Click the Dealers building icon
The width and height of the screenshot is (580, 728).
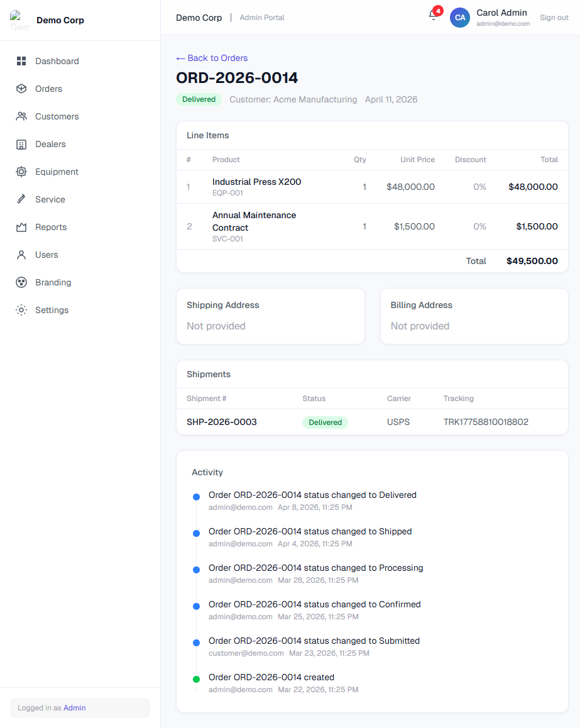point(21,145)
